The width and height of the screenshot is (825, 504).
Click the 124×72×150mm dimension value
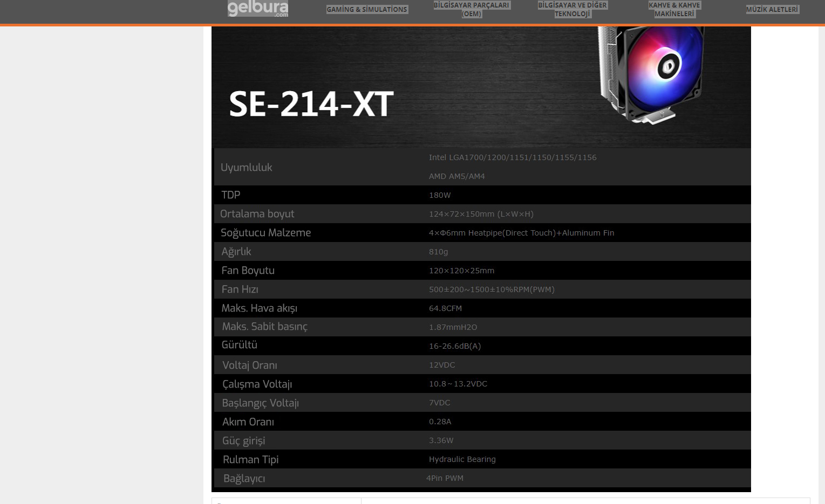(481, 214)
